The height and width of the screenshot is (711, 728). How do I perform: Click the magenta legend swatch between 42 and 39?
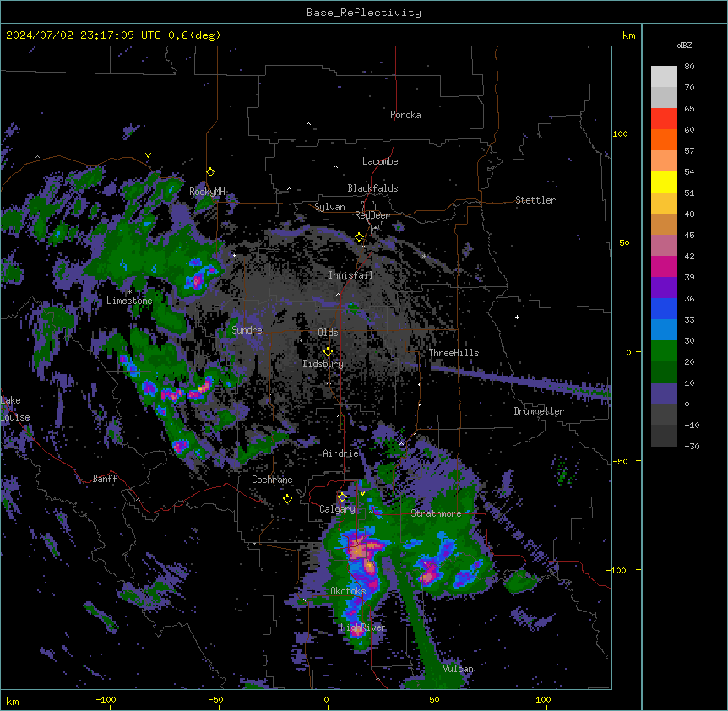[x=664, y=266]
